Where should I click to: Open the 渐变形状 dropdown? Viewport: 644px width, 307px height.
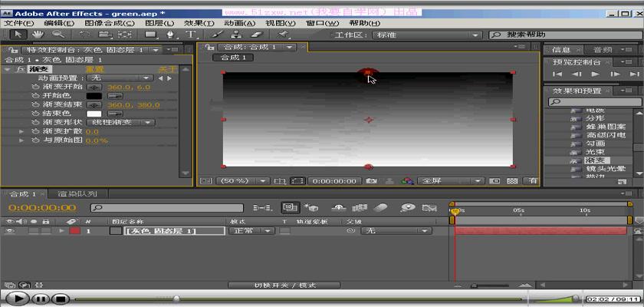pyautogui.click(x=122, y=122)
